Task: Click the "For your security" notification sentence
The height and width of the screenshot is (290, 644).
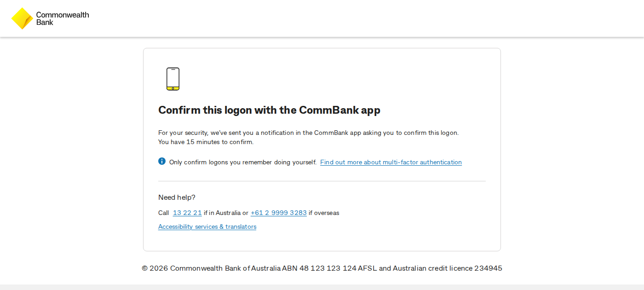Action: [309, 133]
